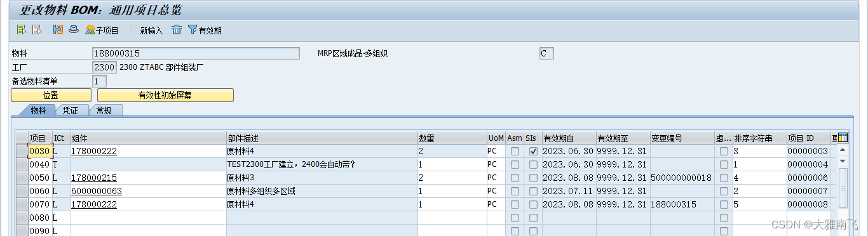Image resolution: width=868 pixels, height=236 pixels.
Task: Switch to the 常规 tab
Action: pos(104,110)
